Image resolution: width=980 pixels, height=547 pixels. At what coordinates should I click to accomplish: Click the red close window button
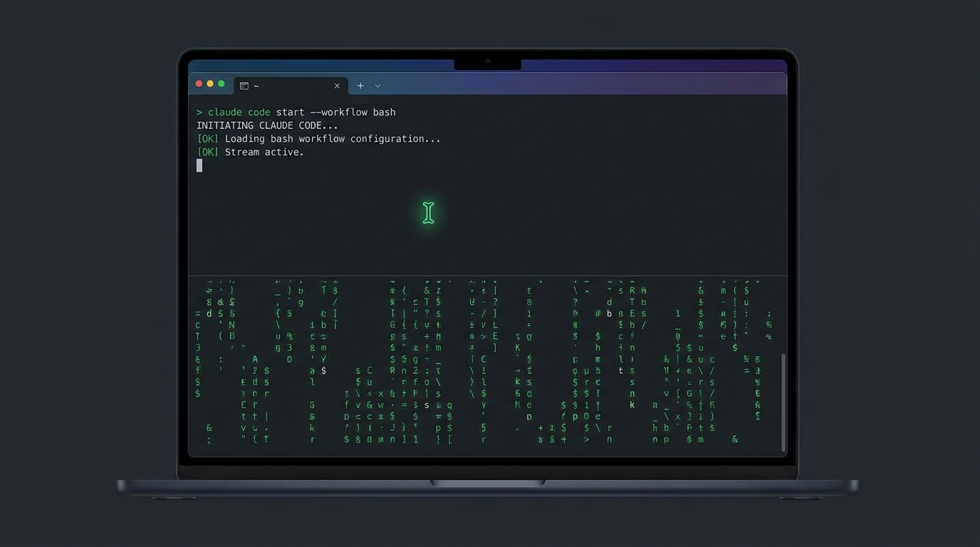pyautogui.click(x=199, y=84)
